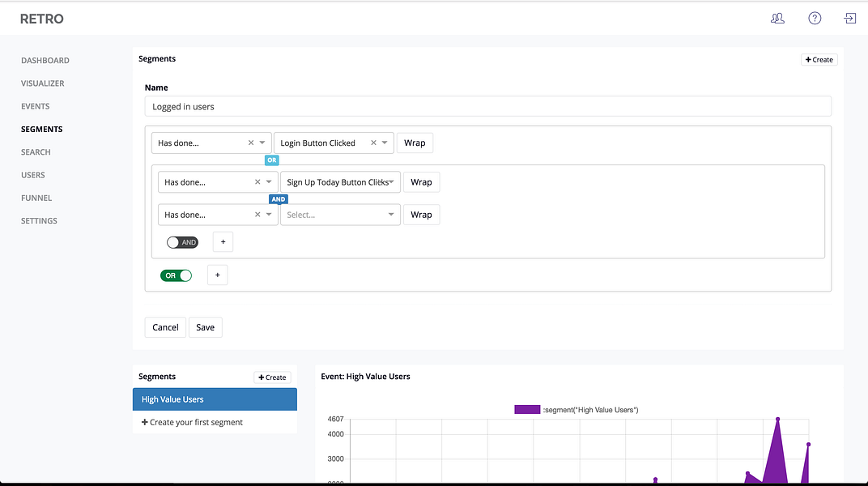The height and width of the screenshot is (486, 868).
Task: Open Visualizer in sidebar
Action: click(43, 83)
